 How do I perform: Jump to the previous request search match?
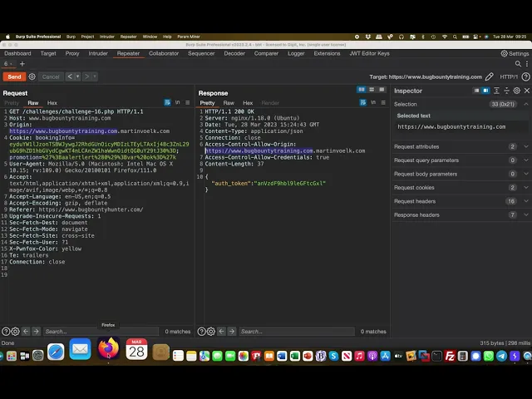coord(26,331)
